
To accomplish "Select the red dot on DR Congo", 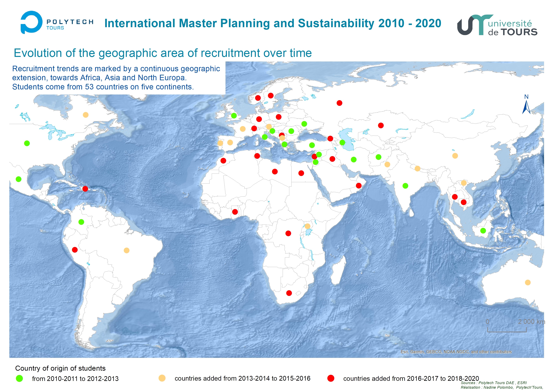I will (x=288, y=233).
